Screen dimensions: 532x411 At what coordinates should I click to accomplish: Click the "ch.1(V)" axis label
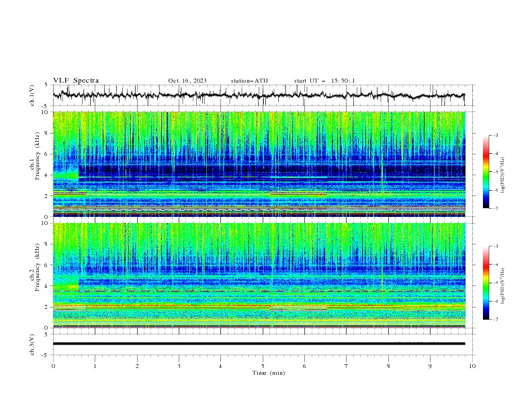pos(32,95)
